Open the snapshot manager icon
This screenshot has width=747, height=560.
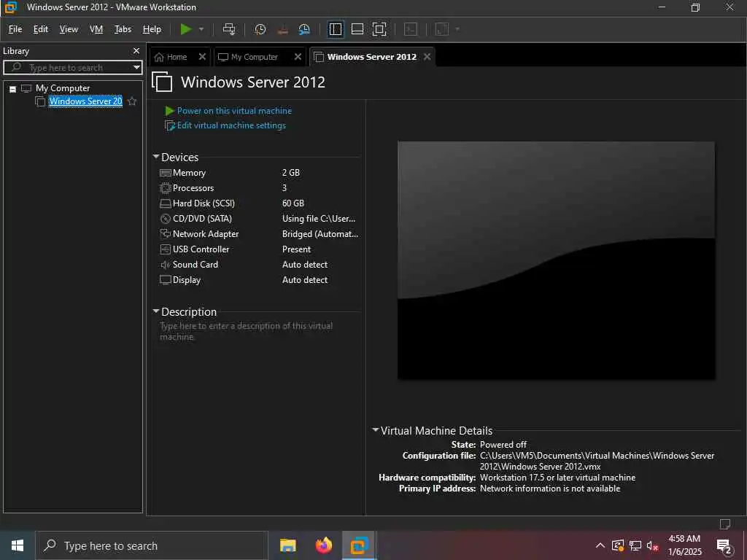pyautogui.click(x=304, y=29)
